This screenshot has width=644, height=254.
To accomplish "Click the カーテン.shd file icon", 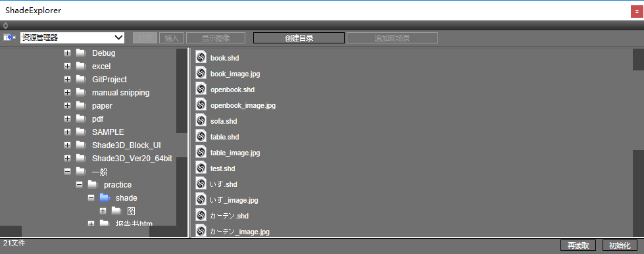I will (201, 215).
